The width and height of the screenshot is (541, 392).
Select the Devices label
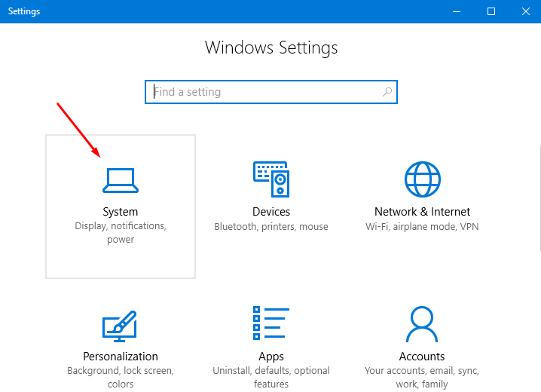(271, 212)
